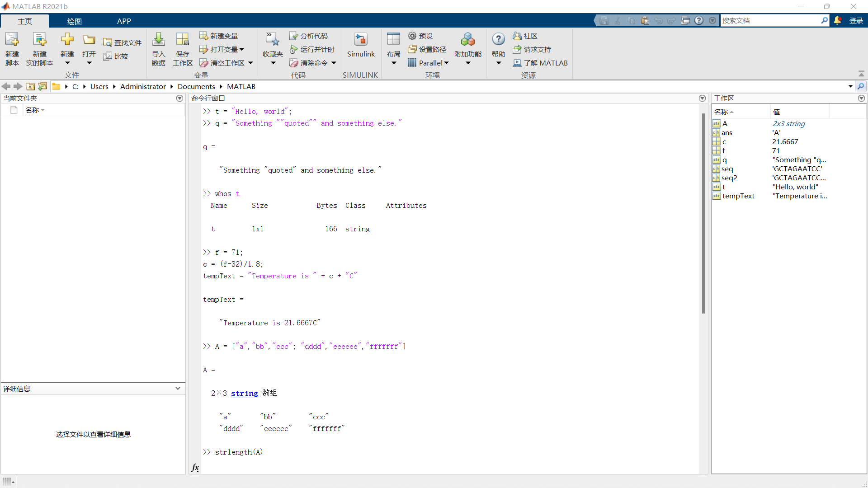Click the New Script (新建脚本) icon

(12, 40)
